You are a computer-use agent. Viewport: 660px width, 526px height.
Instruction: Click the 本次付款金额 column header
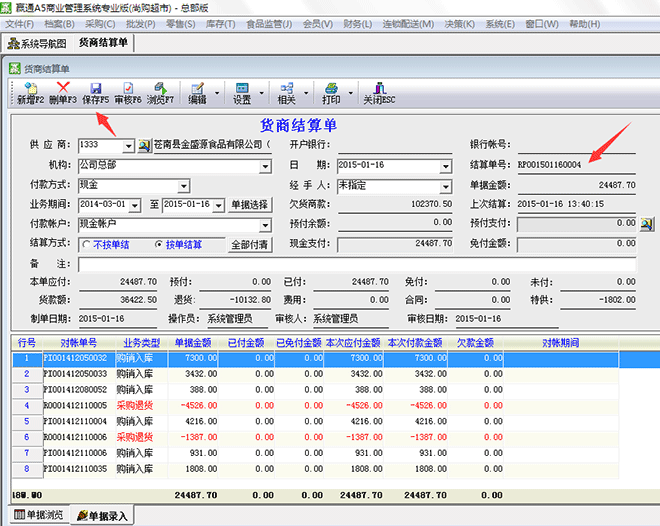click(415, 343)
